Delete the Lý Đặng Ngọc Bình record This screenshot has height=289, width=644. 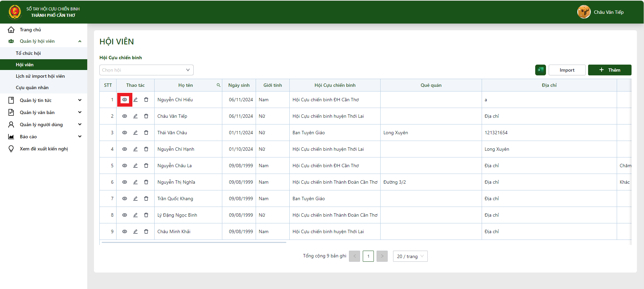146,215
